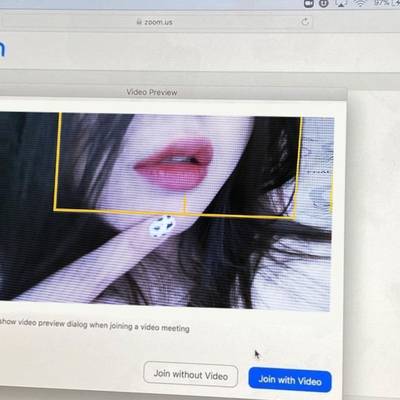Click the Video Preview dialog title
Image resolution: width=400 pixels, height=400 pixels.
coord(152,92)
